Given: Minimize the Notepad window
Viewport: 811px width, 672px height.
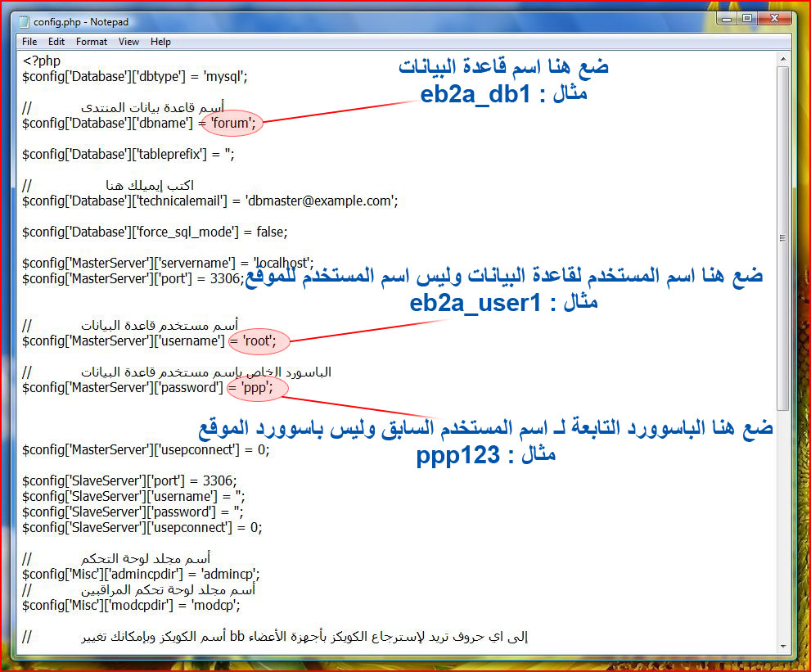Looking at the screenshot, I should 726,18.
